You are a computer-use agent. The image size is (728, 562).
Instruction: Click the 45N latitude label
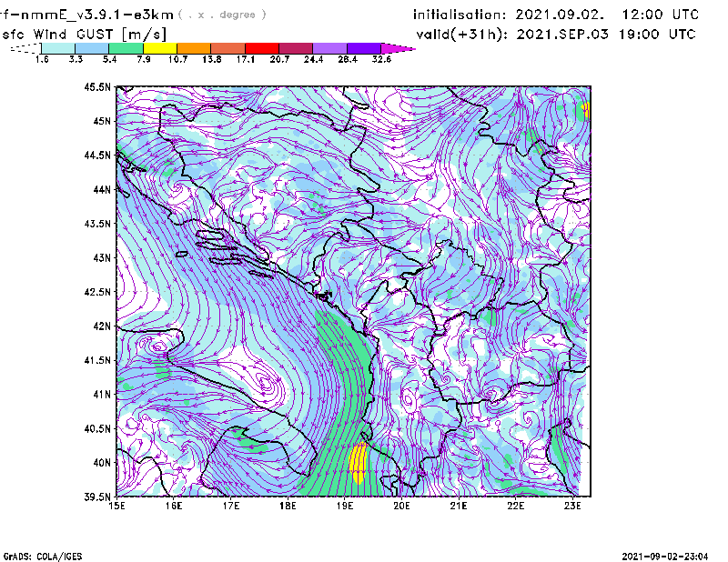[102, 121]
